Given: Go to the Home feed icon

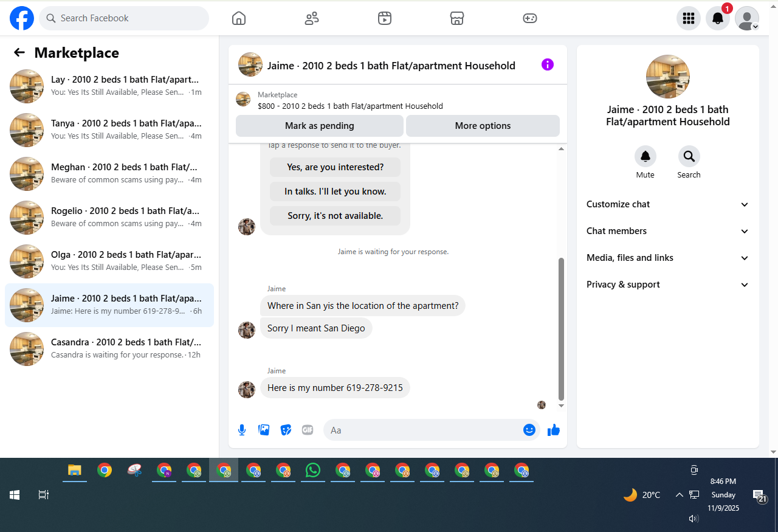Looking at the screenshot, I should (x=239, y=18).
